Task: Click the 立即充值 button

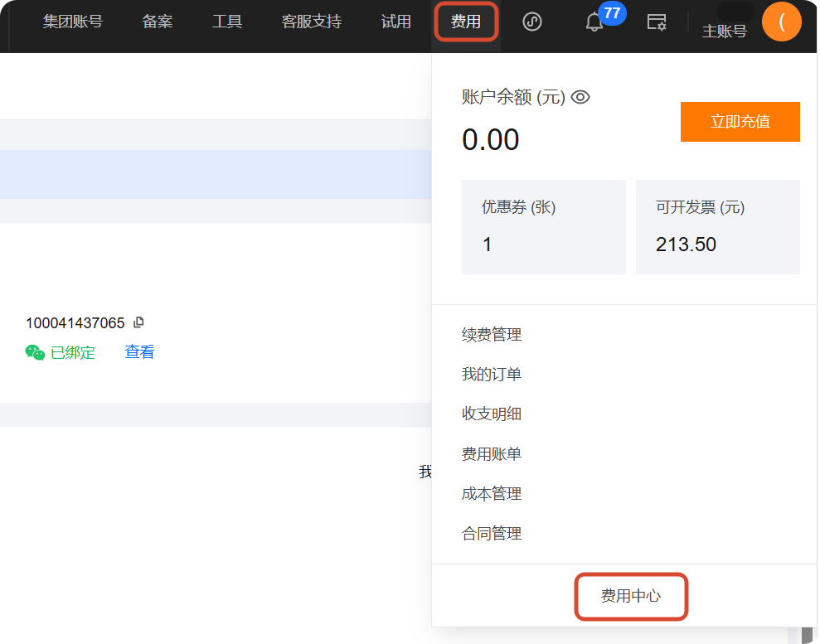Action: pos(740,122)
